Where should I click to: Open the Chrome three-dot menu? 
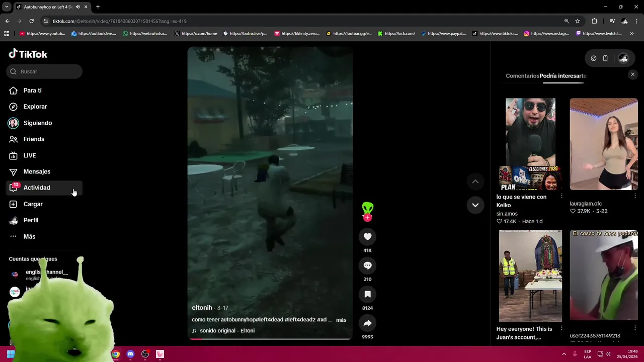636,21
